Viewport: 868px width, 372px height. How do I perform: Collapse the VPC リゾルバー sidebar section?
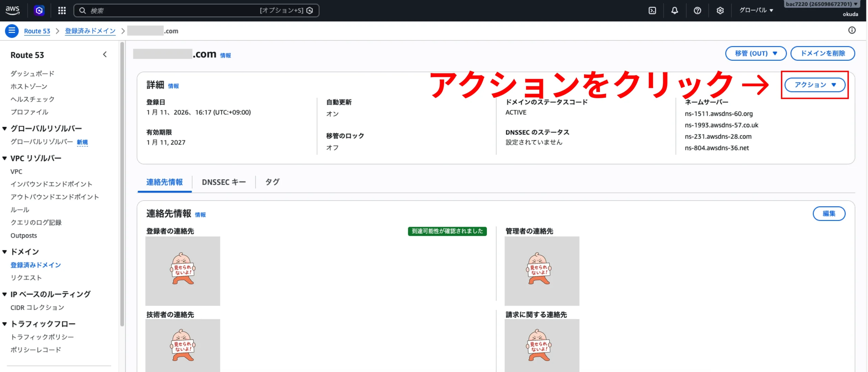(5, 158)
